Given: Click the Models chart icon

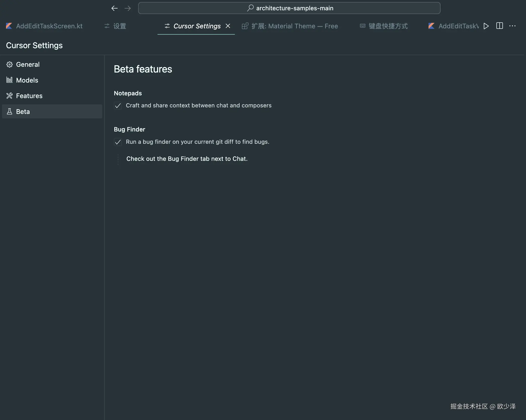Looking at the screenshot, I should (x=10, y=80).
